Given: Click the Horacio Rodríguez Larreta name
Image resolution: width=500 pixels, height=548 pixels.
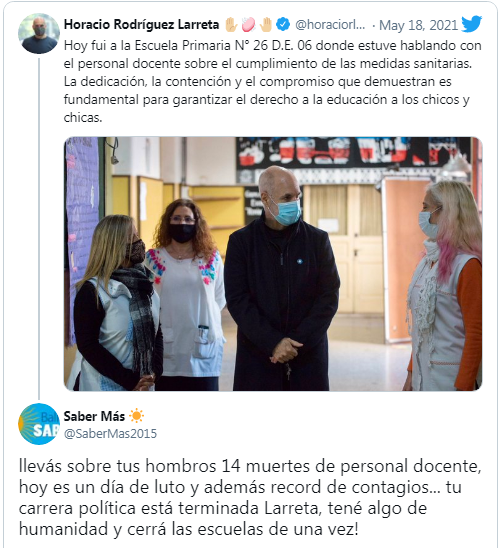Looking at the screenshot, I should point(142,24).
